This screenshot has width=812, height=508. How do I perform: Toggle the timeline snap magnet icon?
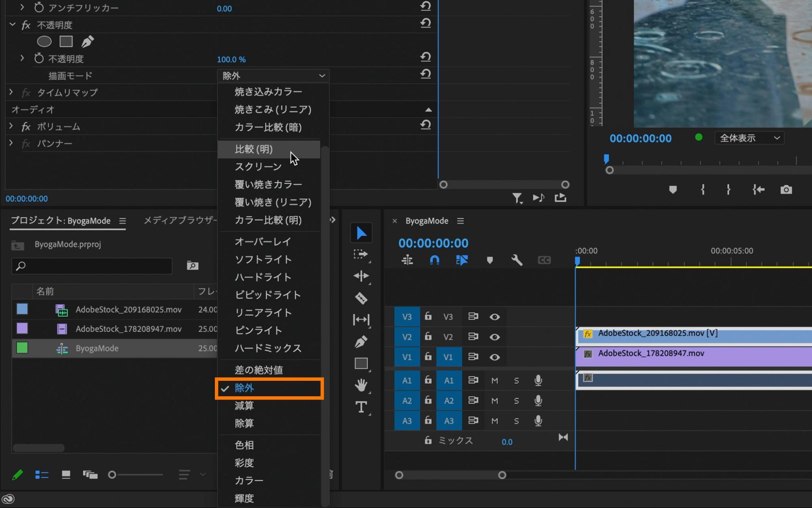[x=434, y=260]
